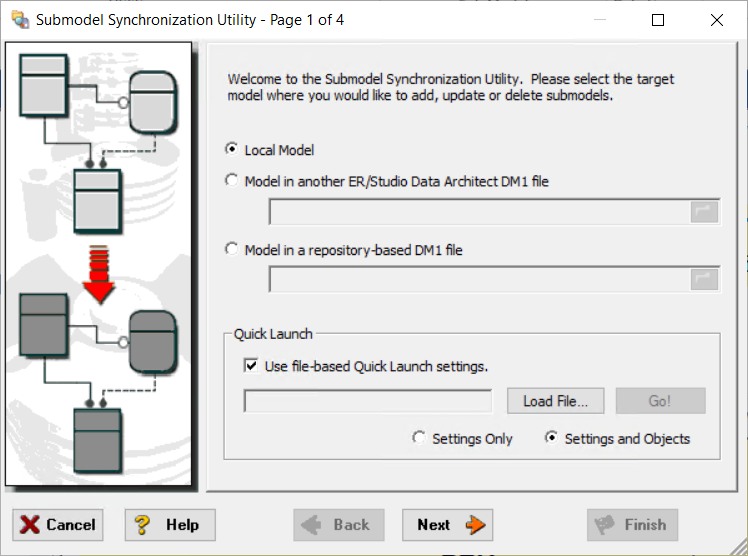
Task: Close the Submodel Synchronization Utility window
Action: 717,20
